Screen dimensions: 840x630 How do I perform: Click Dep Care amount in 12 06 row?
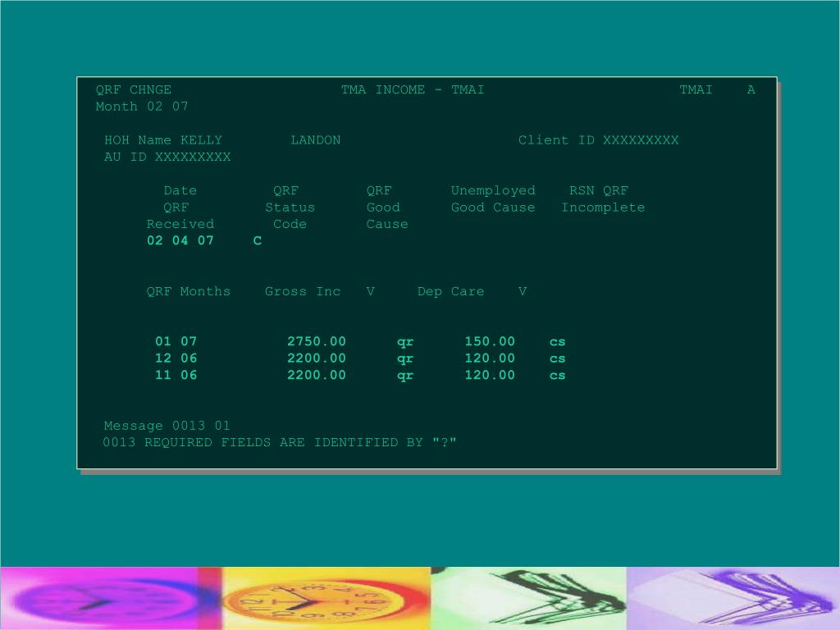[x=490, y=358]
